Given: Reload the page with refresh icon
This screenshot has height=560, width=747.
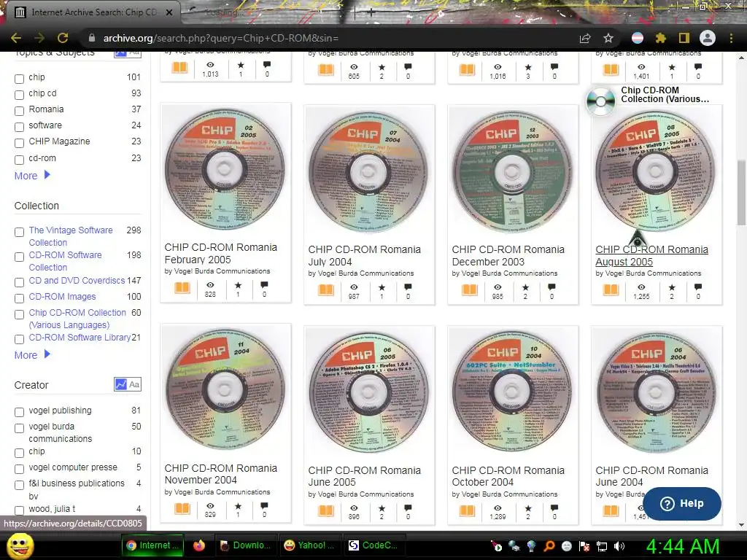Looking at the screenshot, I should coord(63,38).
